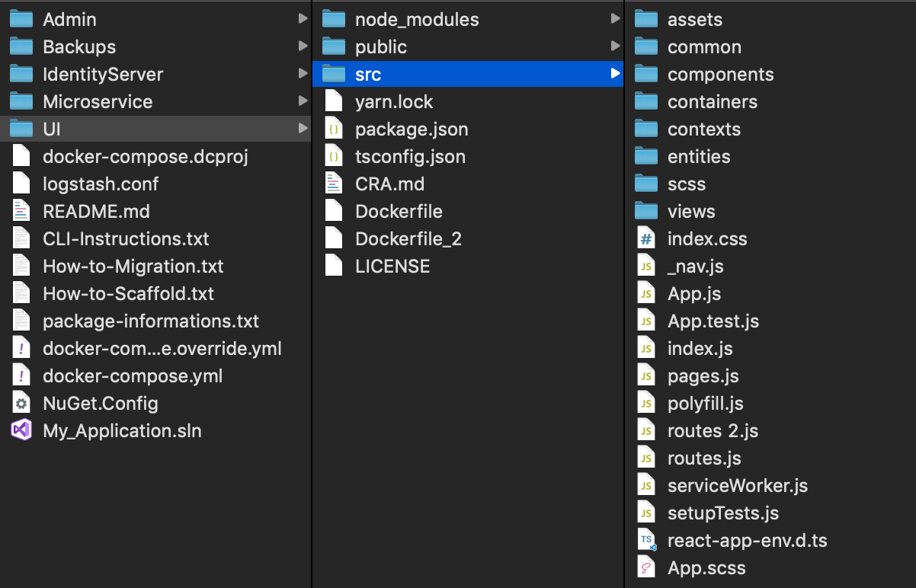Viewport: 916px width, 588px height.
Task: Open the App.scss Sass file icon
Action: click(x=646, y=567)
